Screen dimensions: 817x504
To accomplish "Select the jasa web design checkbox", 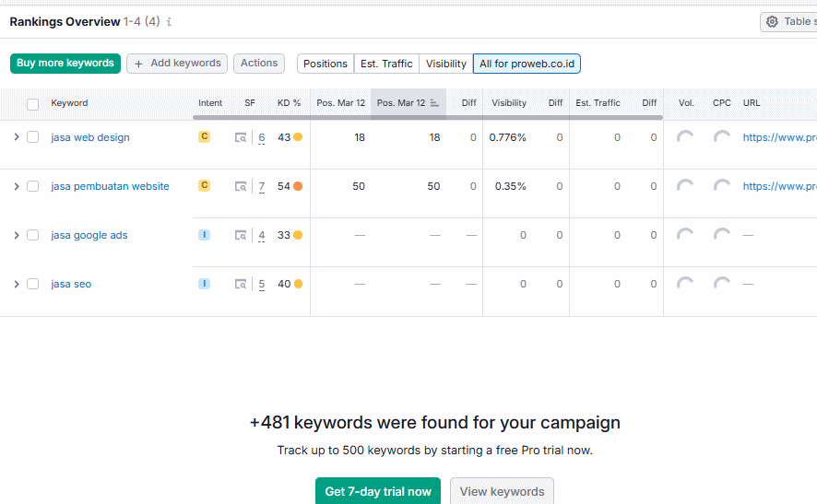I will [x=33, y=137].
